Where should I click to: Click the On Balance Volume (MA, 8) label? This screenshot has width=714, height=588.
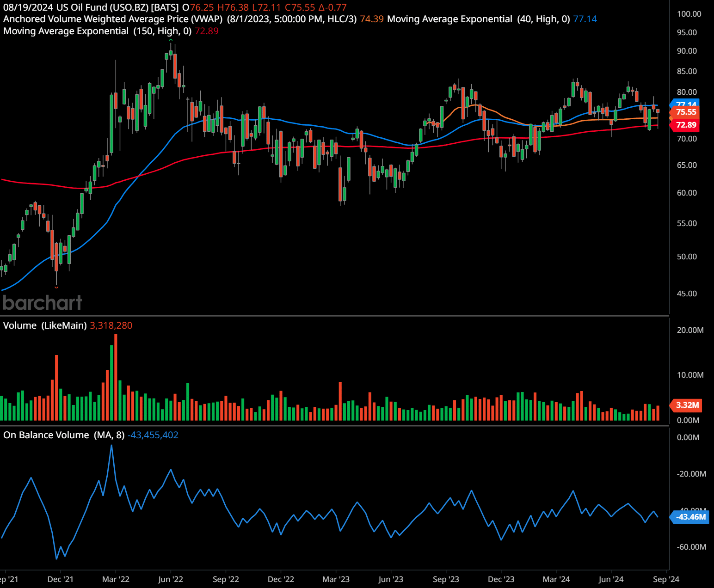pos(64,435)
